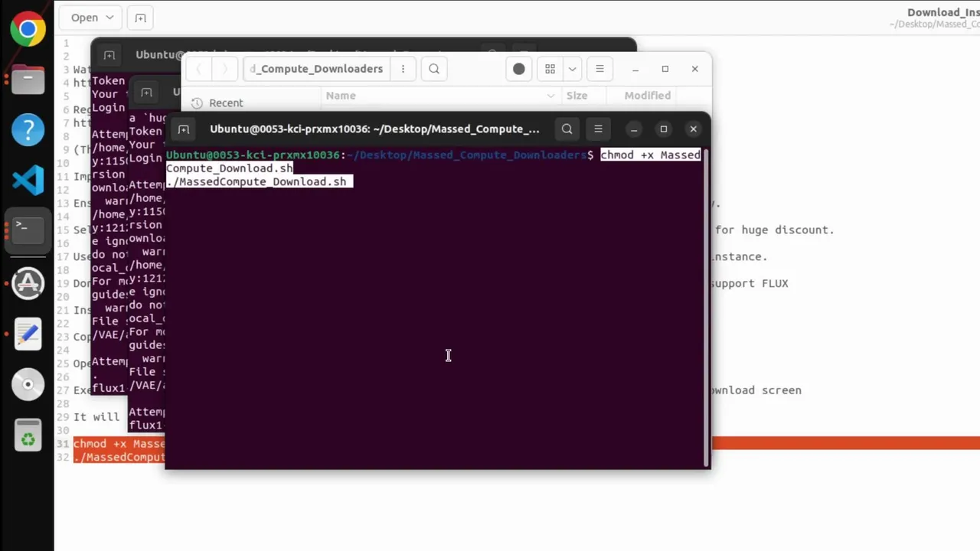Open the Files window hamburger menu

[x=599, y=69]
